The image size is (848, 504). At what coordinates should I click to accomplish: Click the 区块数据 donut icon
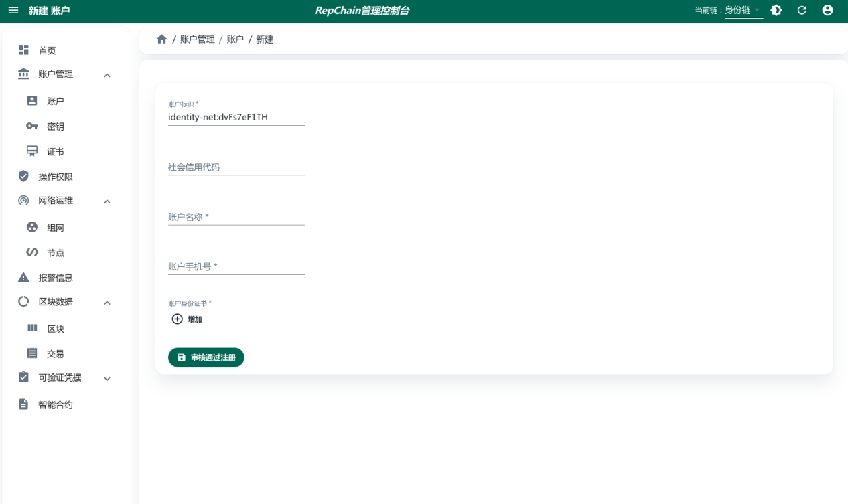(23, 301)
